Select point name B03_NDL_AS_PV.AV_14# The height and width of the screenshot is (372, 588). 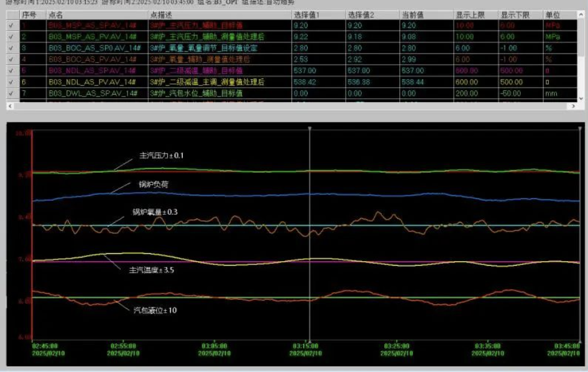coord(92,82)
